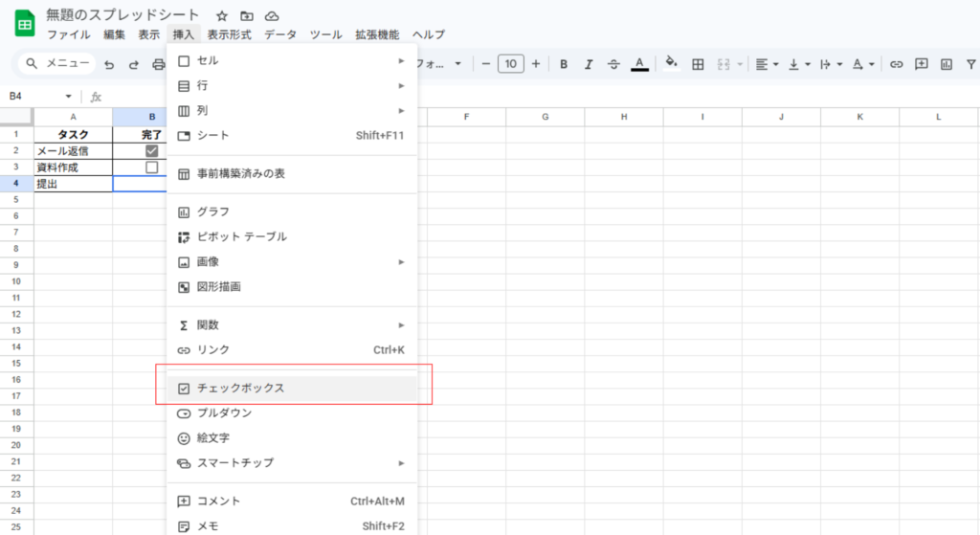Click the font size field

(x=511, y=64)
